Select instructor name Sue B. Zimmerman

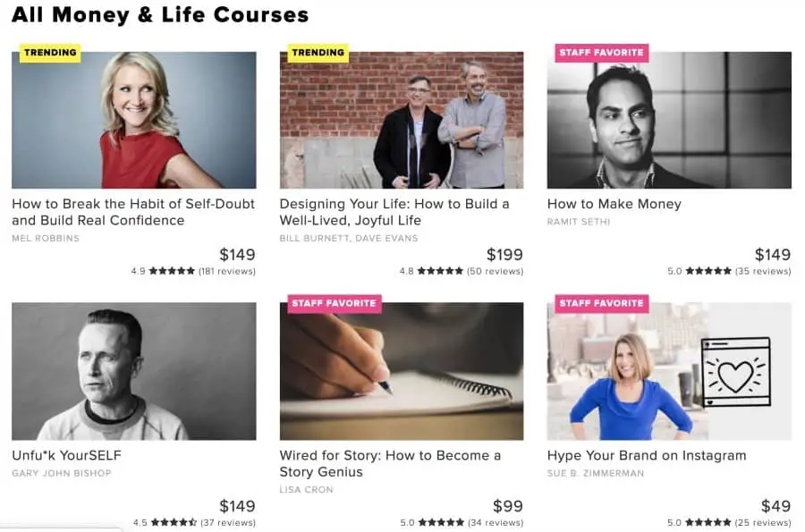595,473
